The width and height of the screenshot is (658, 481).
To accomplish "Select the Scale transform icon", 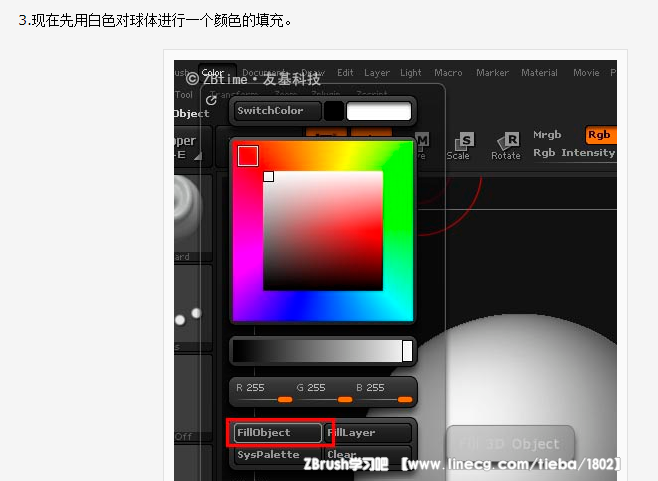I will (x=460, y=146).
